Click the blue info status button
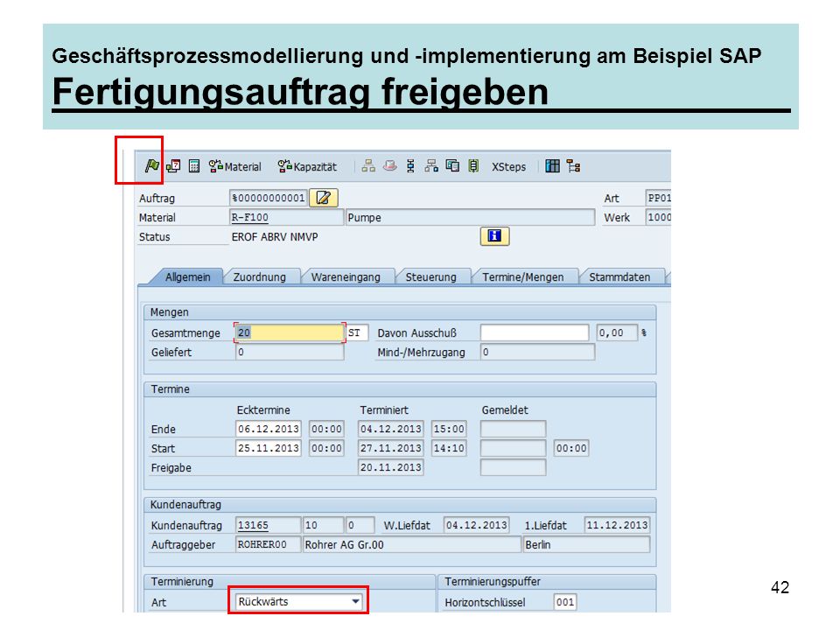Screen dimensions: 840x630 point(494,235)
